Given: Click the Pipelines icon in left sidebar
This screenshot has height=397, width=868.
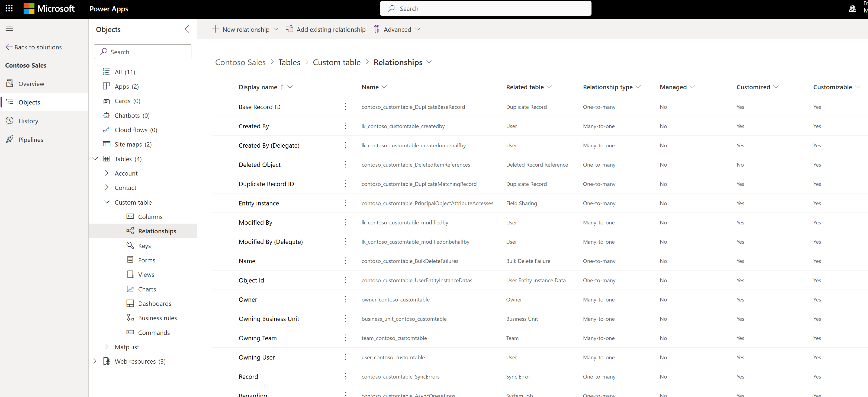Looking at the screenshot, I should tap(11, 139).
